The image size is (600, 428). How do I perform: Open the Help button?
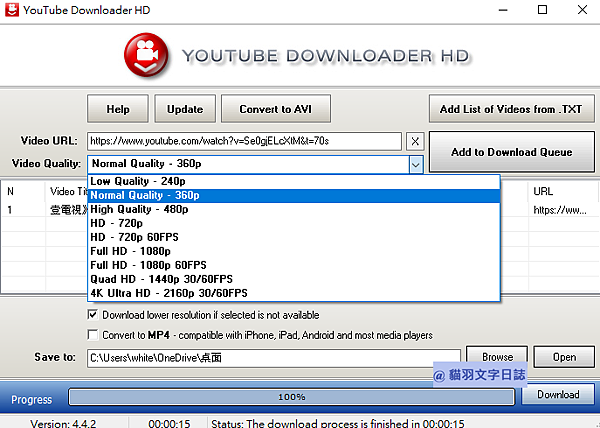click(x=118, y=109)
